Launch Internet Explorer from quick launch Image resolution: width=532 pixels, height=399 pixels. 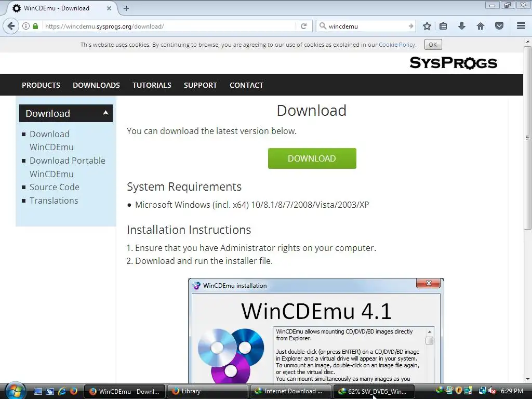(x=62, y=391)
